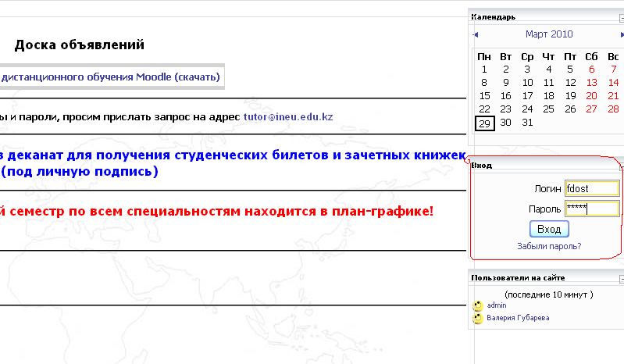Click calendar day 18
The image size is (624, 364).
tap(549, 96)
